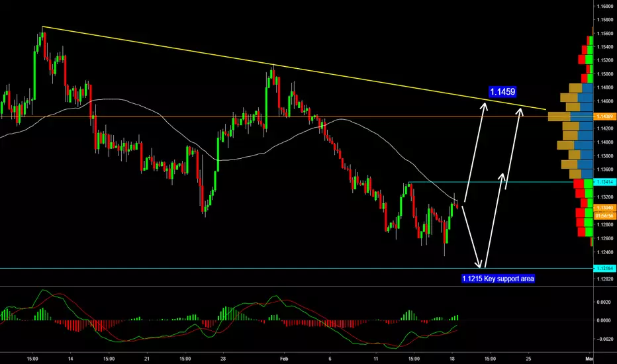617x364 pixels.
Task: Click the '18' date label on time axis
Action: pyautogui.click(x=452, y=359)
